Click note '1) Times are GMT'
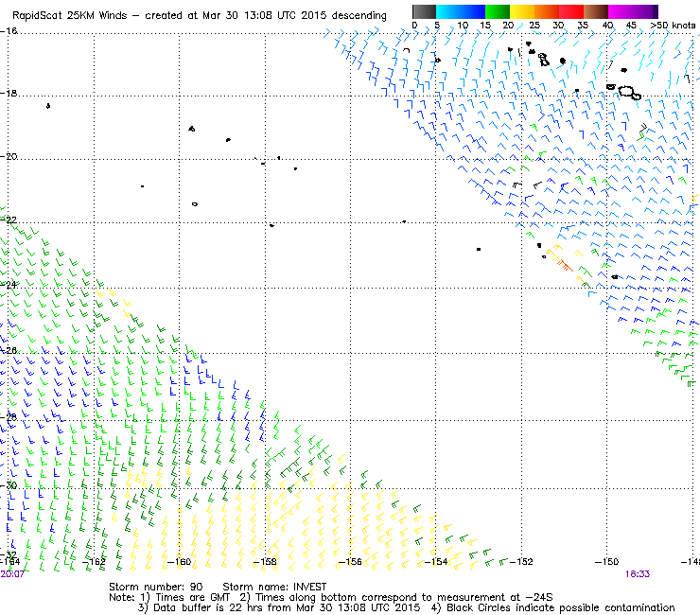This screenshot has width=700, height=615. click(x=185, y=598)
